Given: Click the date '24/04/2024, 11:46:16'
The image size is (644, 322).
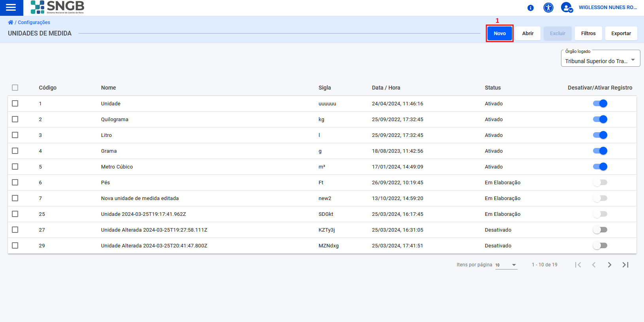Looking at the screenshot, I should (397, 104).
